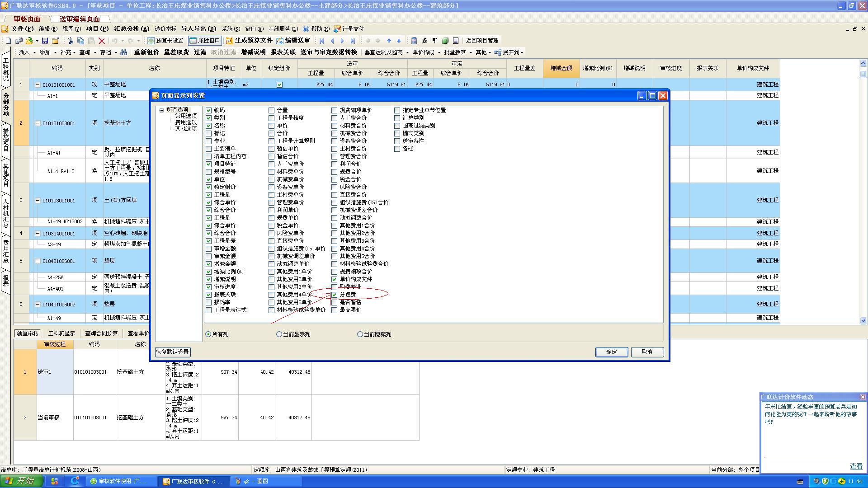868x488 pixels.
Task: Uncheck the 单价构成文件 checkbox
Action: tap(335, 279)
